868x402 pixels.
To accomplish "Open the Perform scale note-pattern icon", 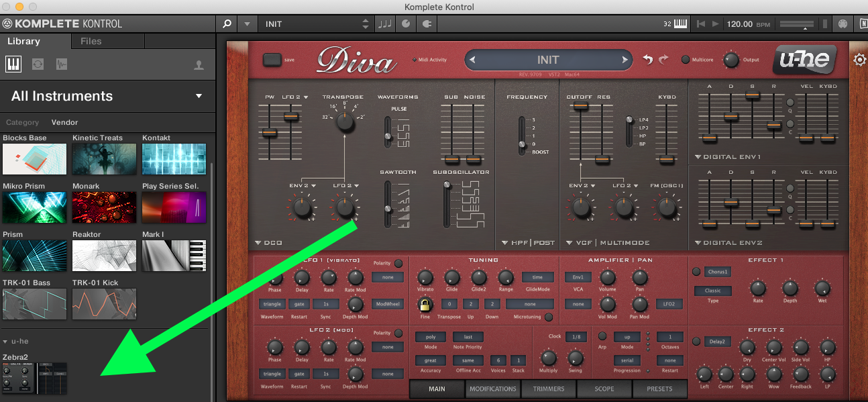I will coord(384,23).
